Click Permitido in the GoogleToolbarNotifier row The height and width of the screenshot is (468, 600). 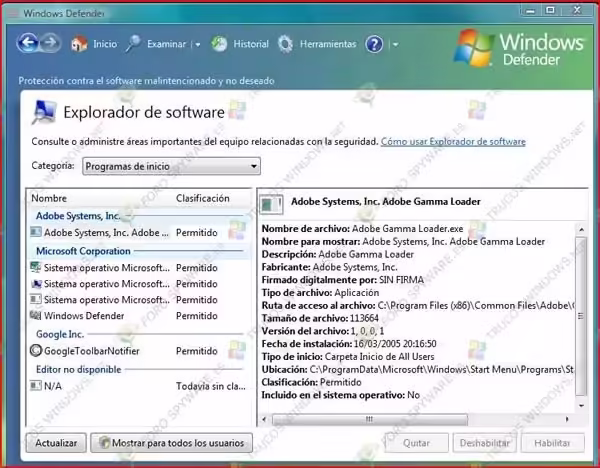[x=197, y=351]
